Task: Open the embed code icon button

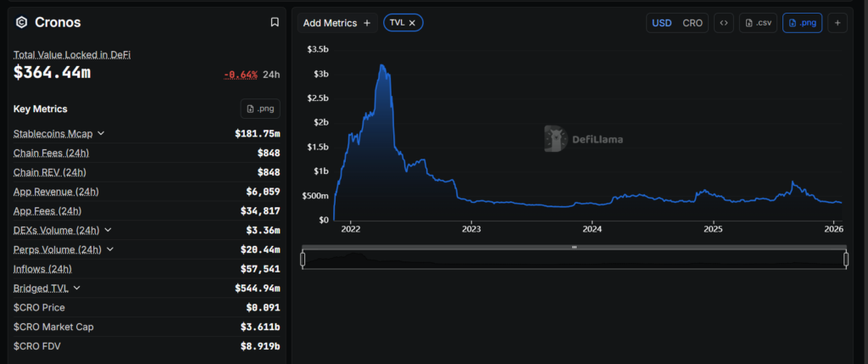Action: coord(723,23)
